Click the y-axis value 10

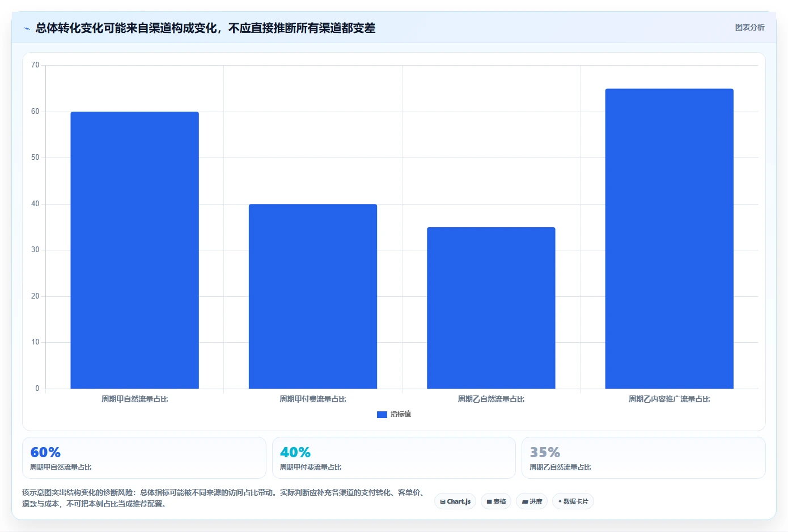(35, 342)
